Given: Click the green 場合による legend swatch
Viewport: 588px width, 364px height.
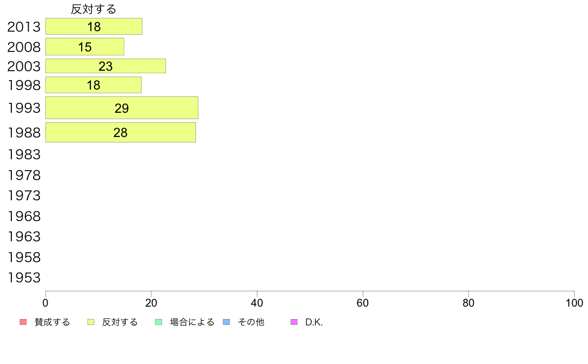Looking at the screenshot, I should tap(158, 322).
